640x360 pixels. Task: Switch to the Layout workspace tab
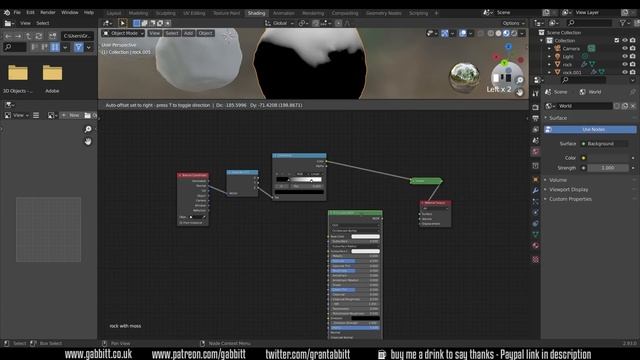[114, 13]
